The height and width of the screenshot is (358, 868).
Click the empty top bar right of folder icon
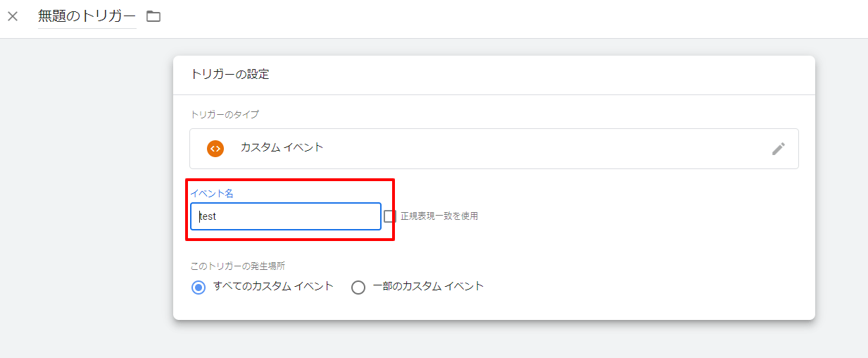click(x=493, y=18)
